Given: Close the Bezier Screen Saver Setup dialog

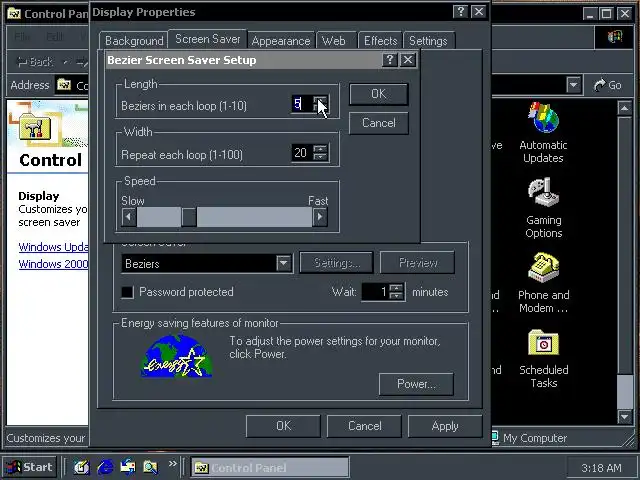Looking at the screenshot, I should 408,60.
